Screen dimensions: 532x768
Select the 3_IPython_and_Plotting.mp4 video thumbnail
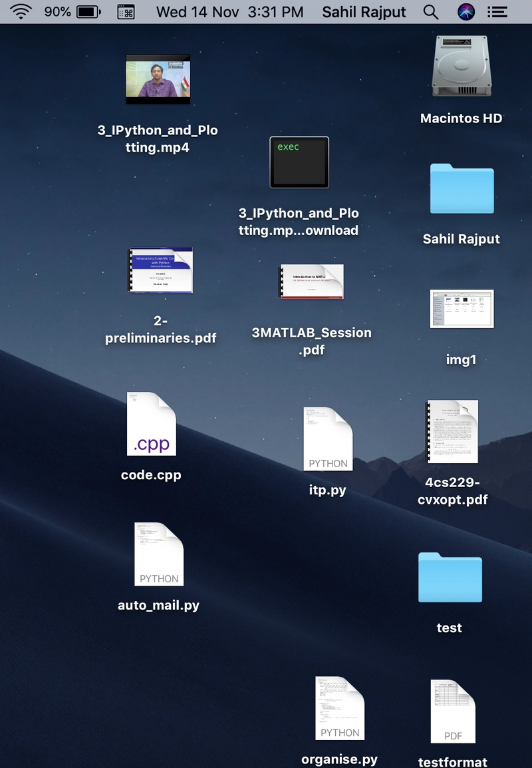[x=158, y=79]
